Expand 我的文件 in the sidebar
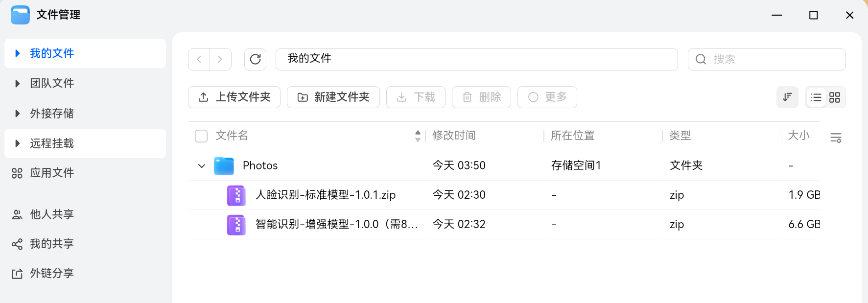The height and width of the screenshot is (303, 868). pos(18,53)
